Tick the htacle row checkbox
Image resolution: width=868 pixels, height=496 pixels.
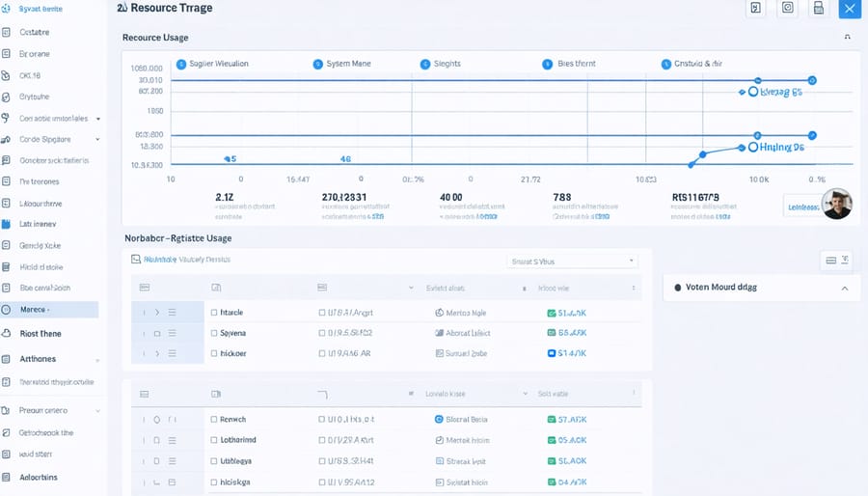(x=214, y=313)
